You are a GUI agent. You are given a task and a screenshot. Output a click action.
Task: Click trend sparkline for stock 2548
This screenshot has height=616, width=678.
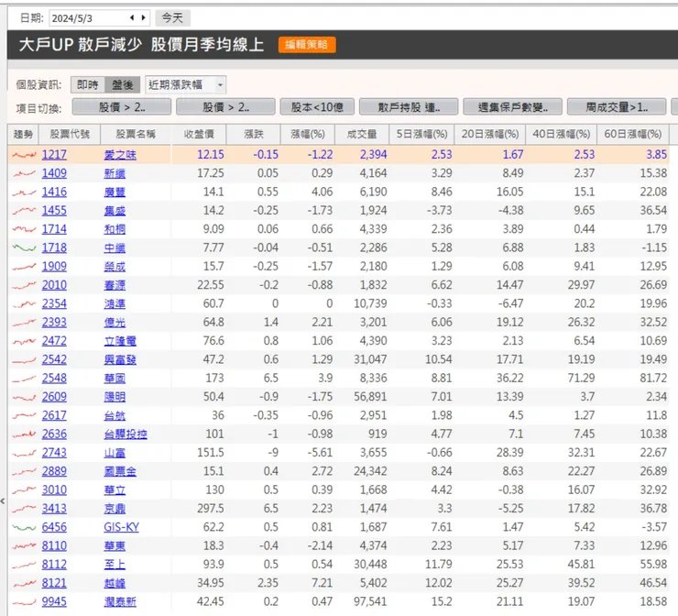coord(24,379)
